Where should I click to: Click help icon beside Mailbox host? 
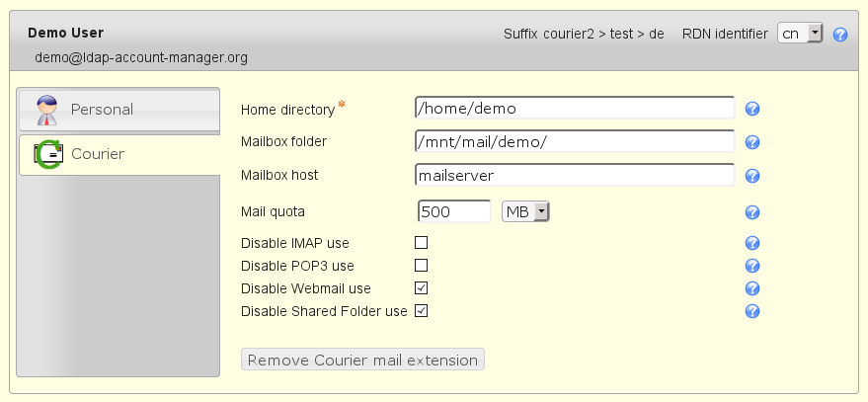point(751,176)
